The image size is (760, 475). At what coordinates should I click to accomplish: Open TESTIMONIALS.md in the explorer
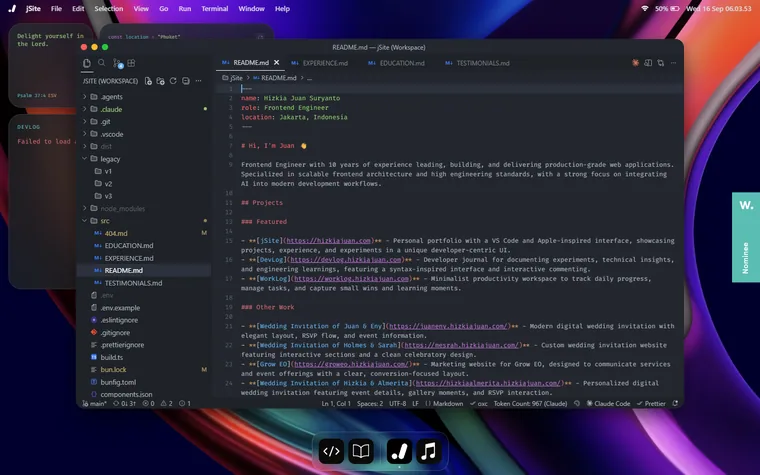coord(143,283)
